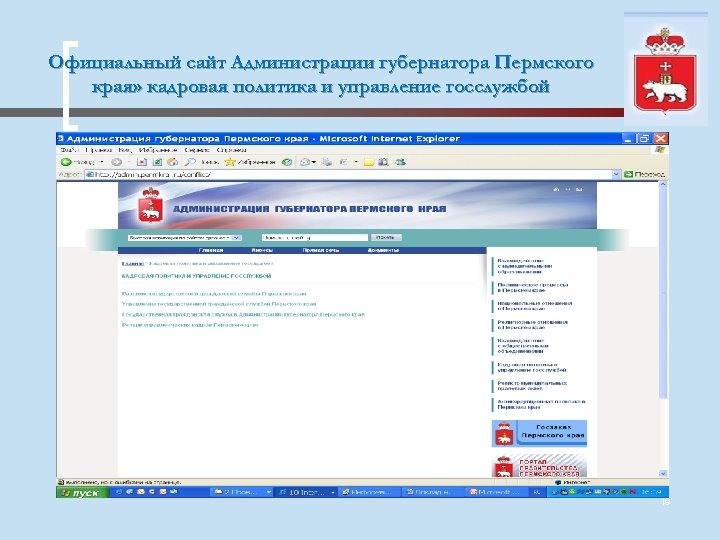Open Резерв управленческих кадров Пермского края link
This screenshot has width=720, height=540.
(x=190, y=325)
